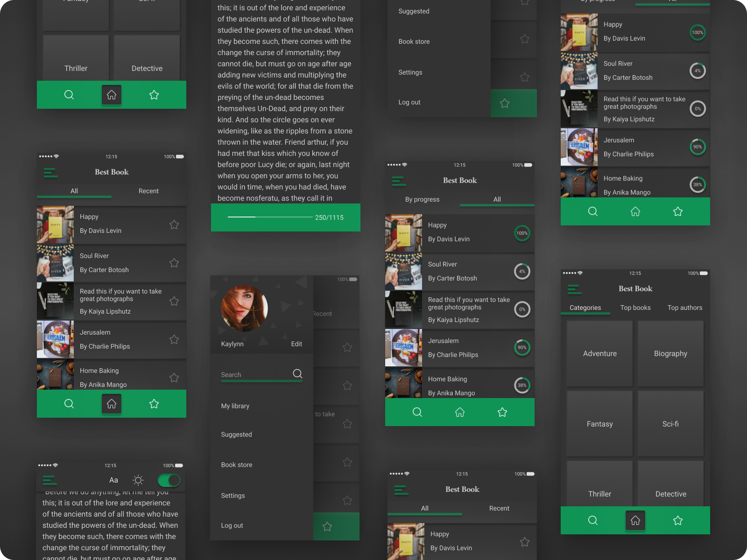Tap Edit next to the Kaylynn profile name
The width and height of the screenshot is (747, 560).
click(296, 343)
